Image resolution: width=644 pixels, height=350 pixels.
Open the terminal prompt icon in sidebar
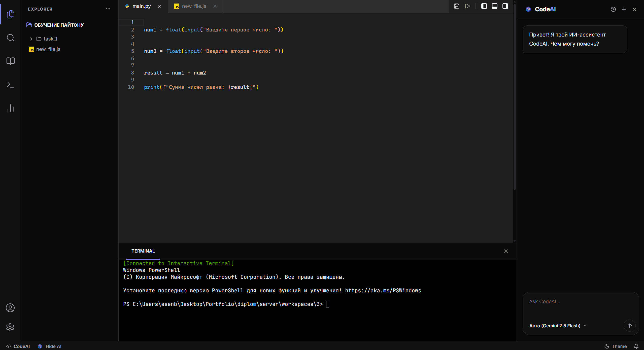pyautogui.click(x=10, y=85)
